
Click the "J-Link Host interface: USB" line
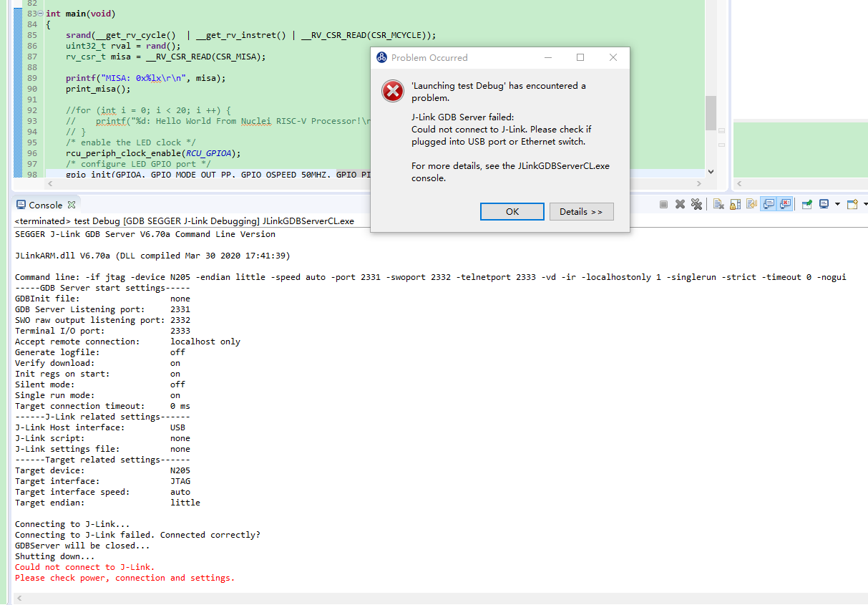tap(100, 427)
